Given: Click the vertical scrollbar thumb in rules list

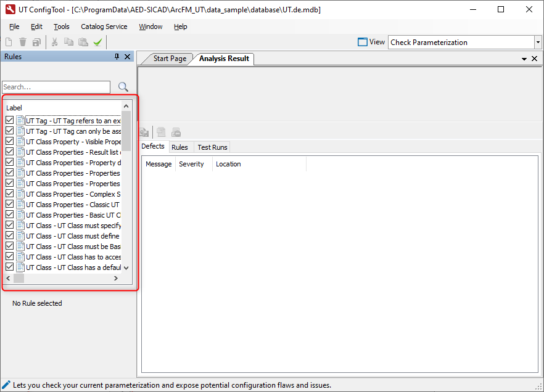Looking at the screenshot, I should coord(126,131).
